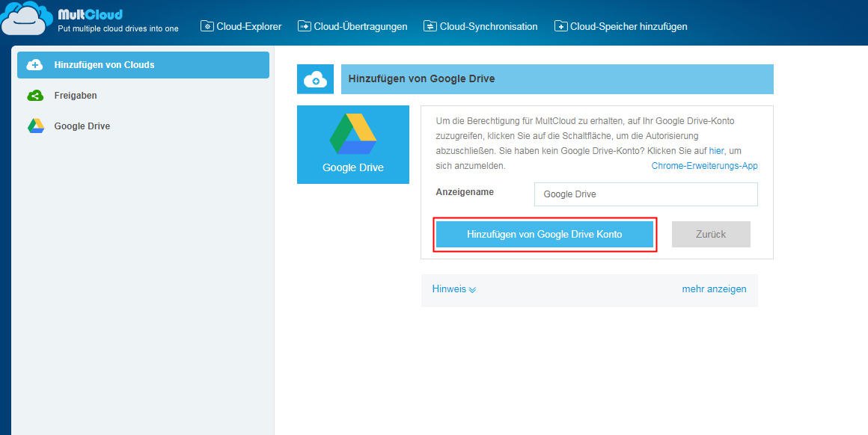Click the large Google Drive tile

click(353, 144)
